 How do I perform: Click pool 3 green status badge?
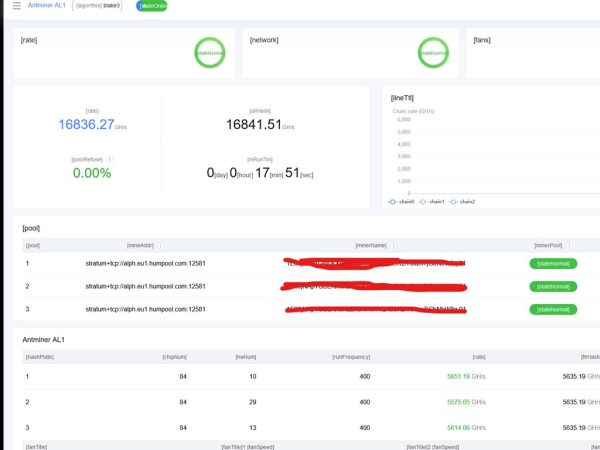coord(553,310)
